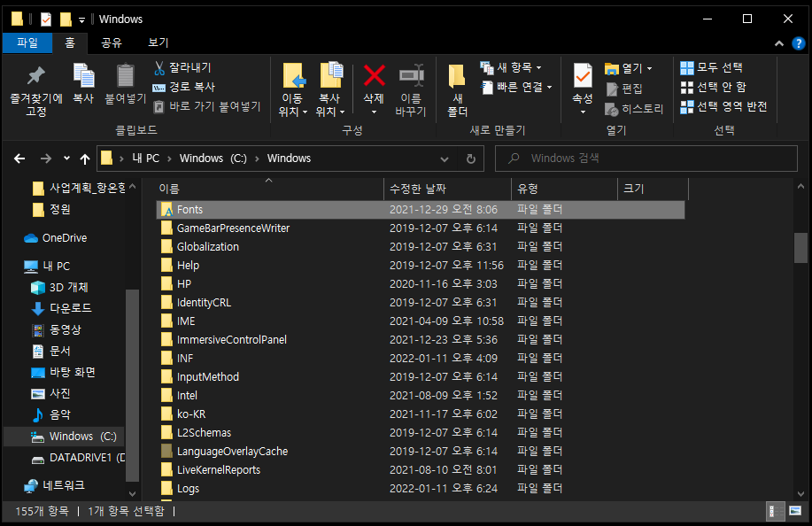Click 선택 영역 반전 (Invert selection)

tap(723, 107)
